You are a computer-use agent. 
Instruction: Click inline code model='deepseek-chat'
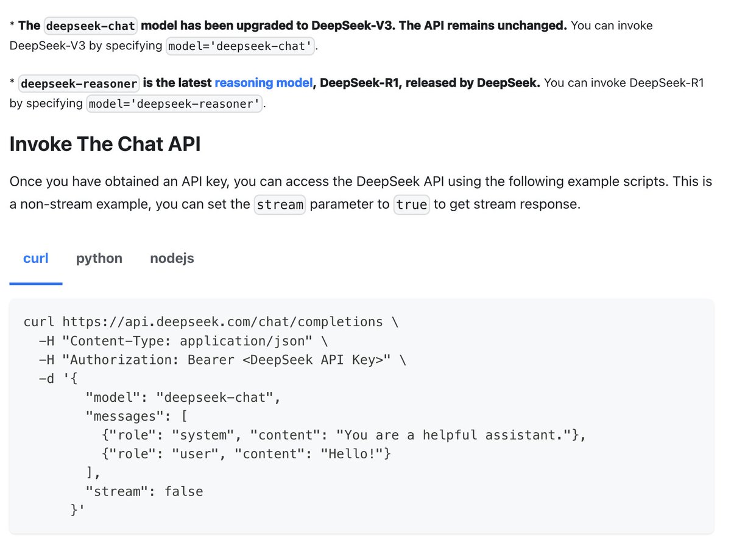(240, 46)
